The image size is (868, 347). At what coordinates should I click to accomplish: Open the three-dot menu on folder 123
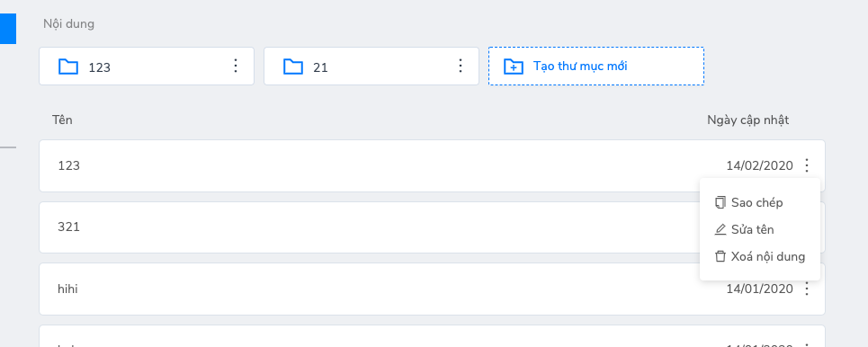click(x=236, y=66)
